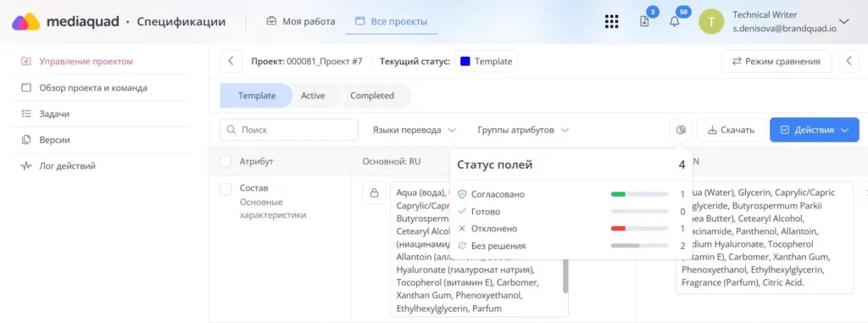Screen dimensions: 868x323
Task: Open notifications bell with badge 50
Action: (674, 22)
